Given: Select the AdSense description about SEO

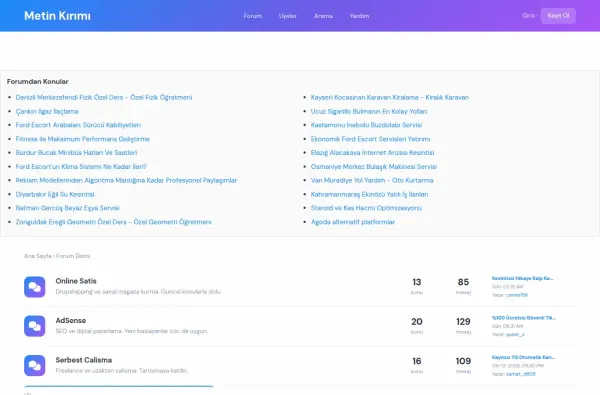Looking at the screenshot, I should point(132,331).
